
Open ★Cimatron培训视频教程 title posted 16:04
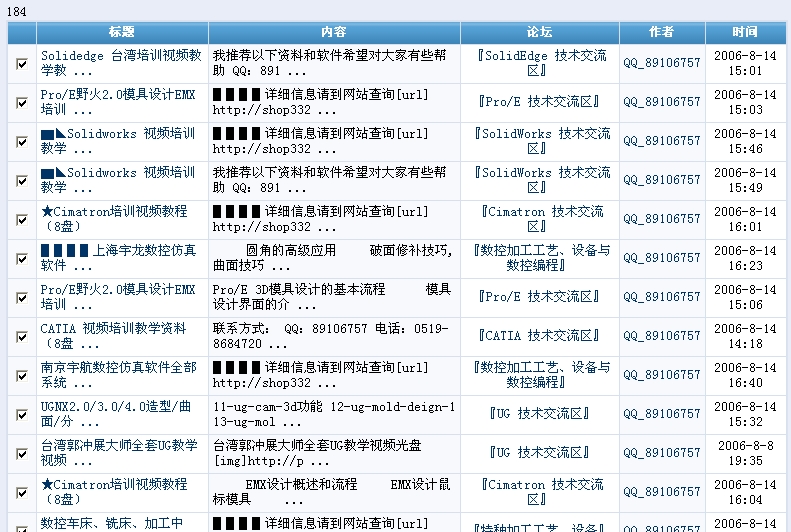114,492
